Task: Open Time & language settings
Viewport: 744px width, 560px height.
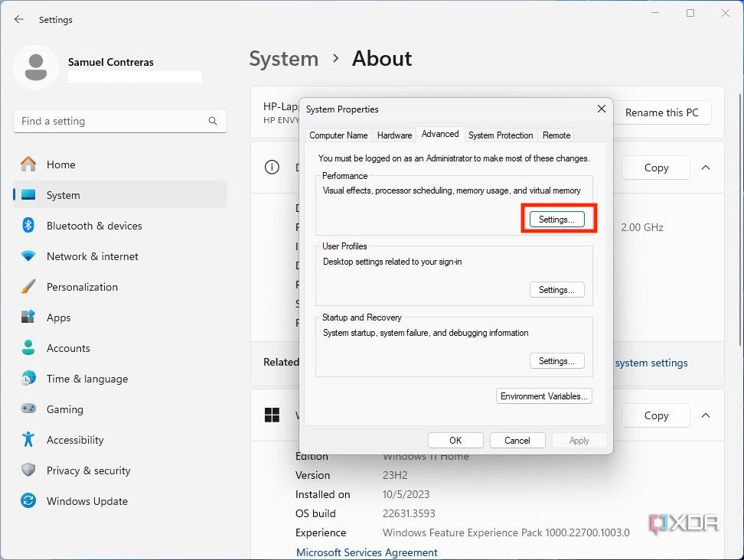Action: click(x=120, y=379)
